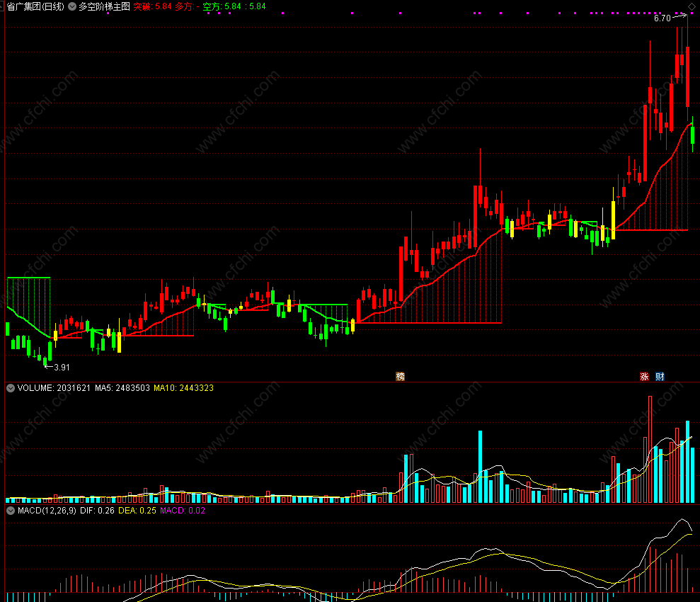Select the 多方: - value
This screenshot has height=602, width=700.
tap(187, 6)
